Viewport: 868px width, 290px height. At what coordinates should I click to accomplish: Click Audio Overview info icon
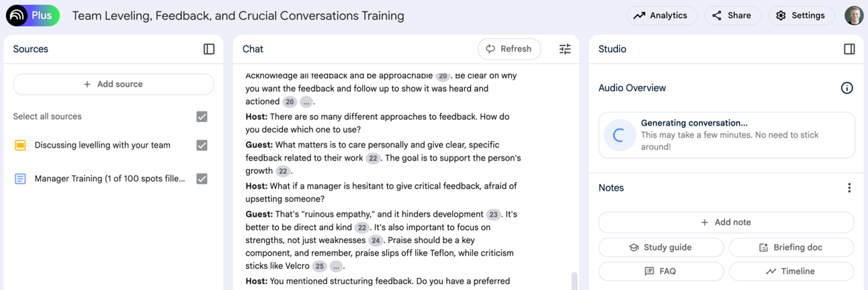[847, 88]
